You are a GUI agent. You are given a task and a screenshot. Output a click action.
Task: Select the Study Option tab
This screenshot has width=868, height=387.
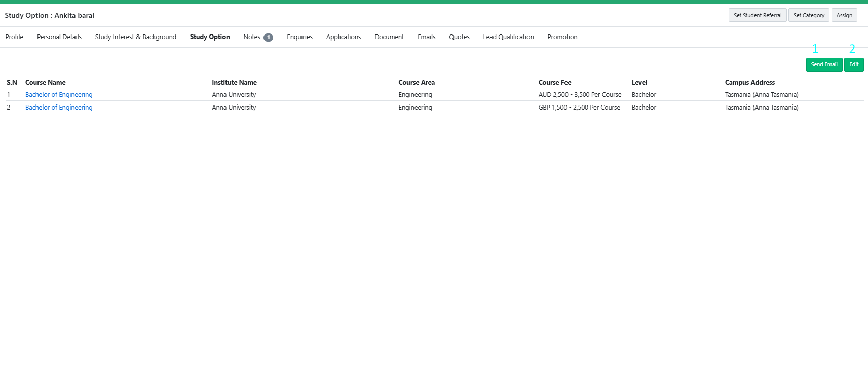(210, 37)
